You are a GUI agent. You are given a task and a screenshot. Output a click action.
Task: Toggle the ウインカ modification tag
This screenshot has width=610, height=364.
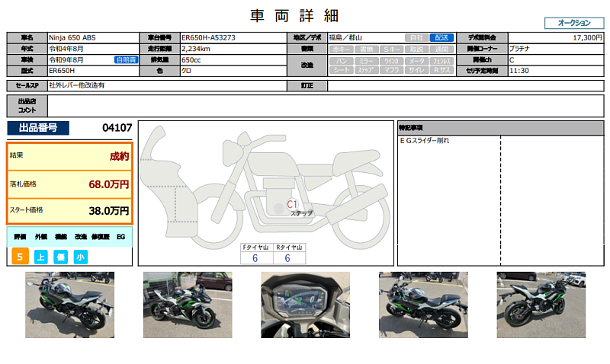[391, 61]
